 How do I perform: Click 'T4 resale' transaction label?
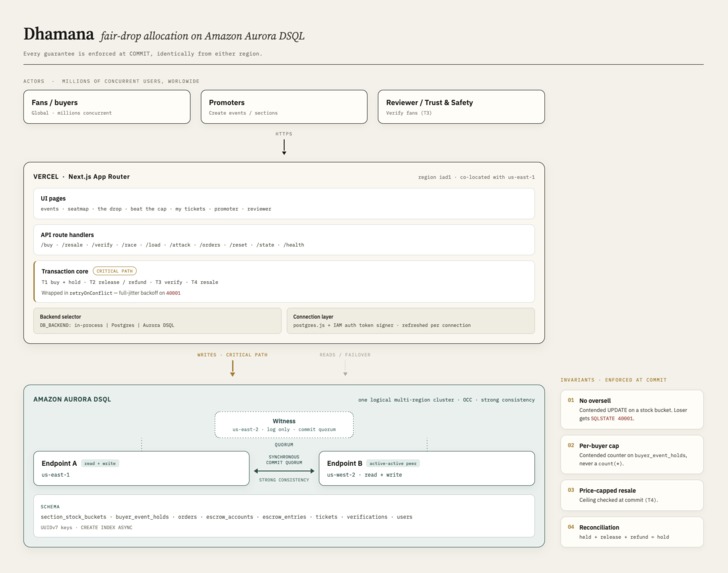click(204, 282)
